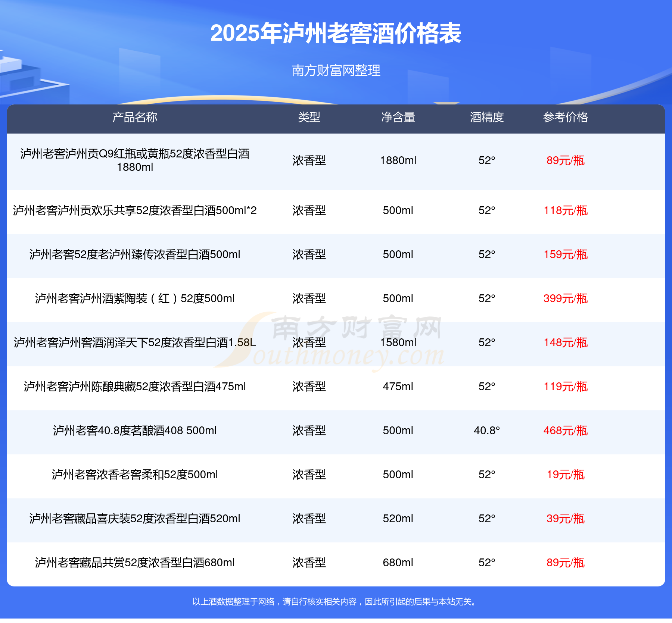Click the 520ml volume cell

[398, 519]
